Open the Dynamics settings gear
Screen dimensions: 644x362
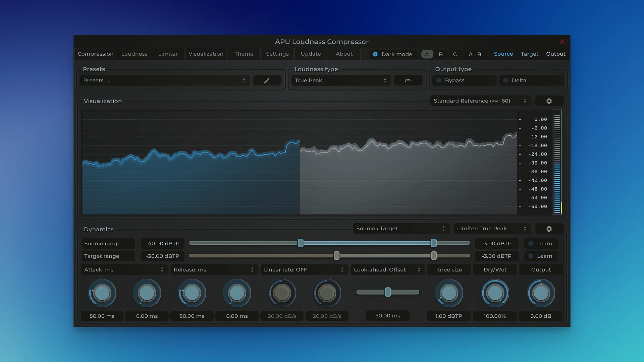pyautogui.click(x=549, y=229)
